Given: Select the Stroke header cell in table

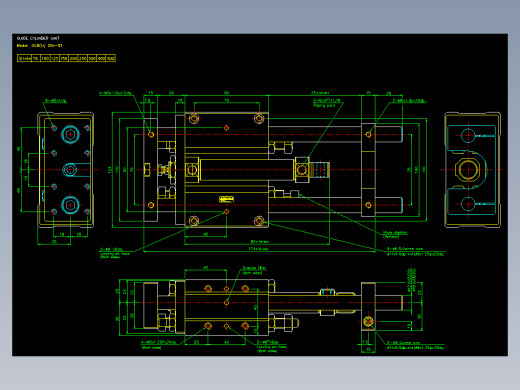Looking at the screenshot, I should (24, 58).
